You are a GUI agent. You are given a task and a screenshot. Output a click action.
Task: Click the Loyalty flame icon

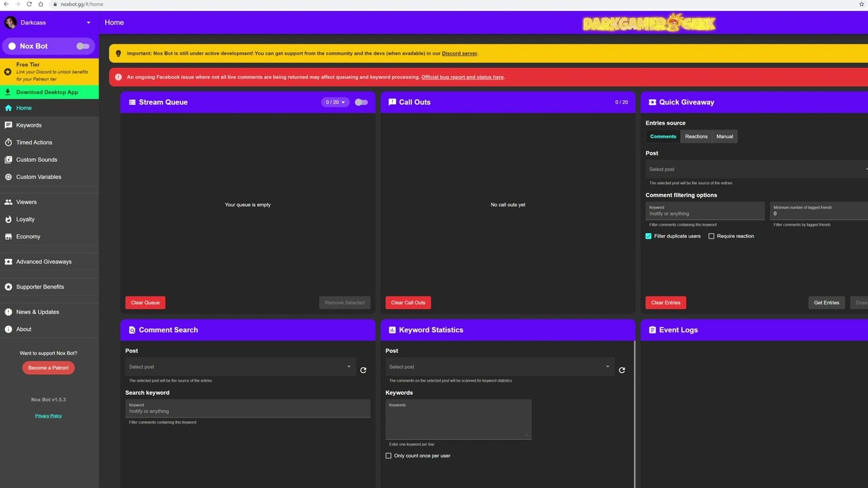[x=9, y=220]
